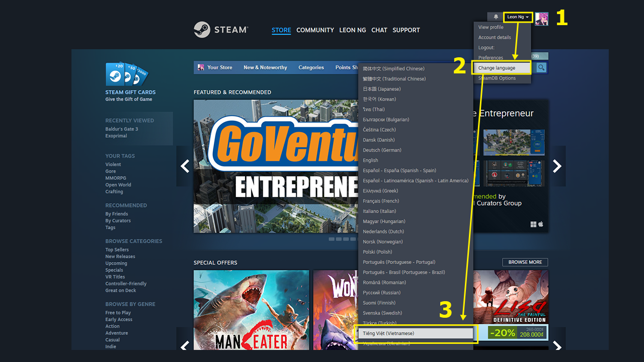The image size is (644, 362).
Task: Select Română (Romanian) language
Action: tap(416, 283)
